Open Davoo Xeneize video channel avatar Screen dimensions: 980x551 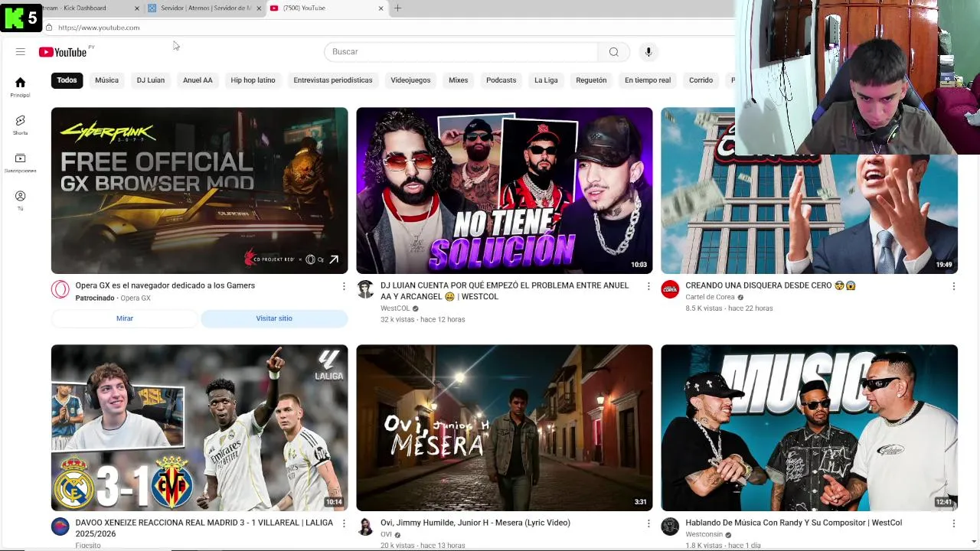click(x=60, y=527)
